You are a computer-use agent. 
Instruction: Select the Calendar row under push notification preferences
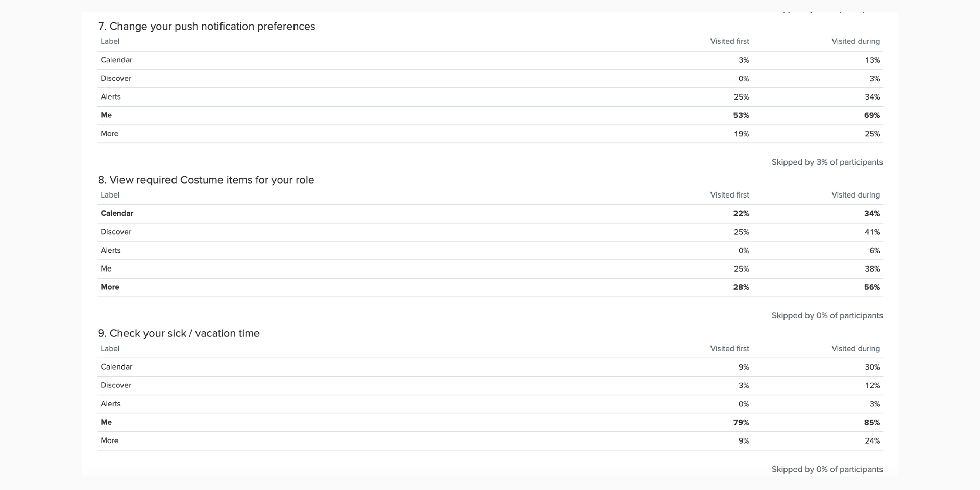pos(490,60)
